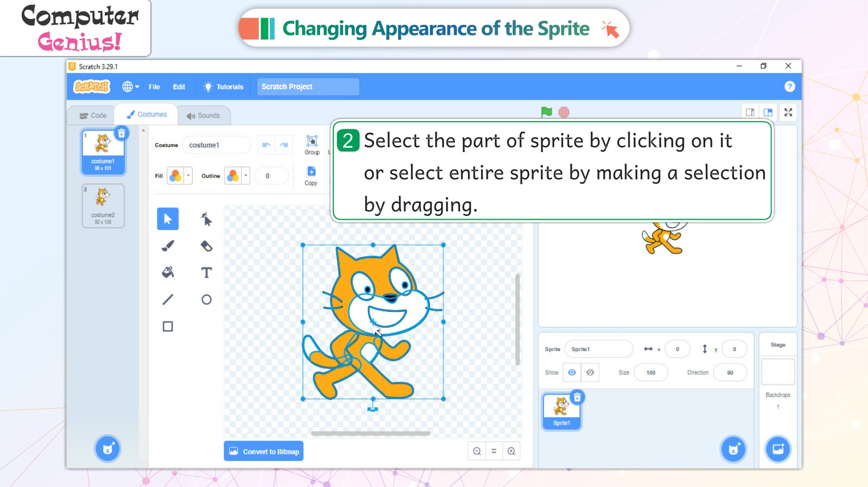Image resolution: width=868 pixels, height=487 pixels.
Task: Click Choose a Sprite button
Action: 733,449
